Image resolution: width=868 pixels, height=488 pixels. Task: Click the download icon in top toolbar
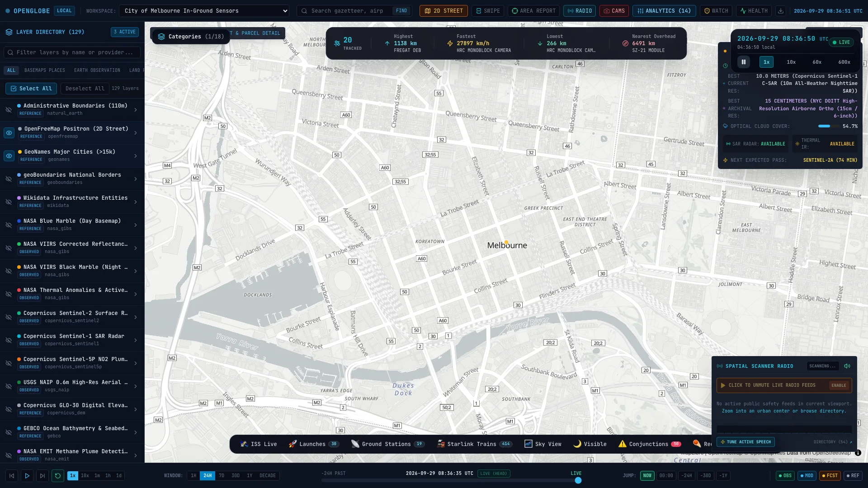(x=780, y=11)
